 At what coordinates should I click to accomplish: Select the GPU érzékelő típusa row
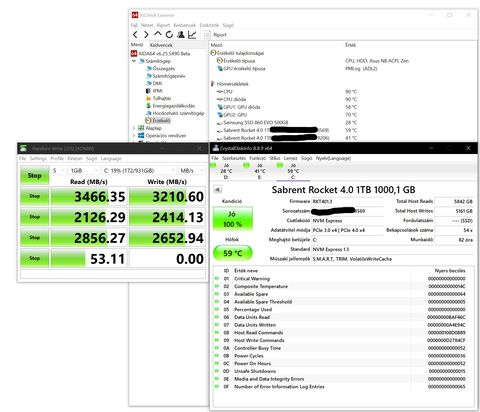pyautogui.click(x=241, y=68)
